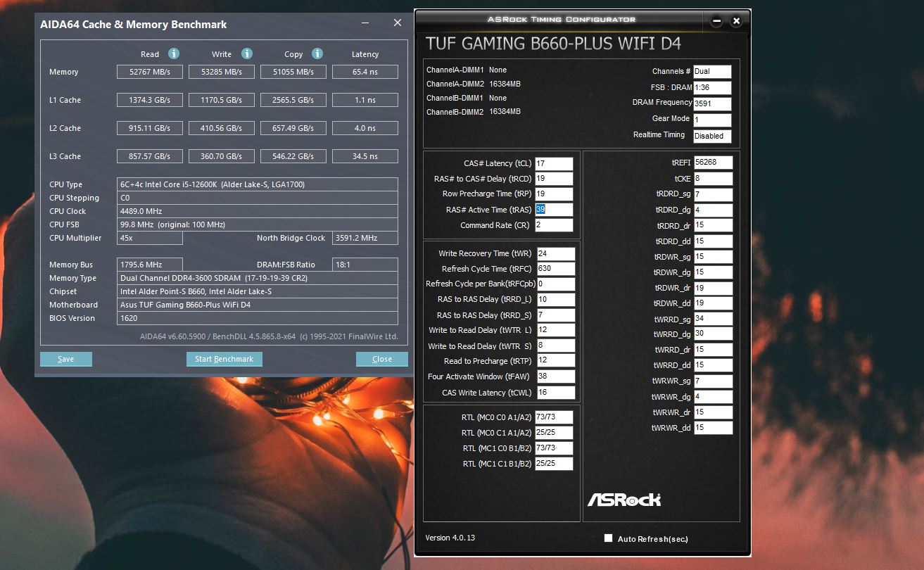This screenshot has height=570, width=924.
Task: Select the CAS Write Latency (tCWL) field
Action: 556,393
